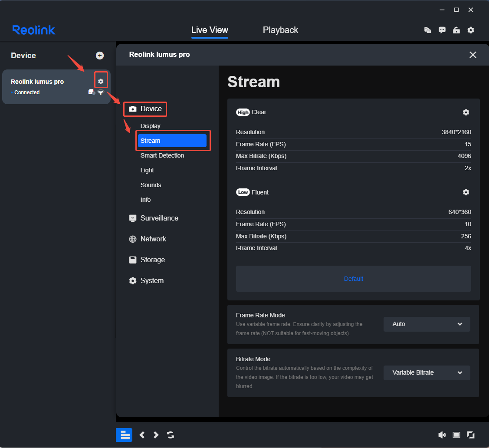This screenshot has width=489, height=448.
Task: Click the High stream badge
Action: 243,112
